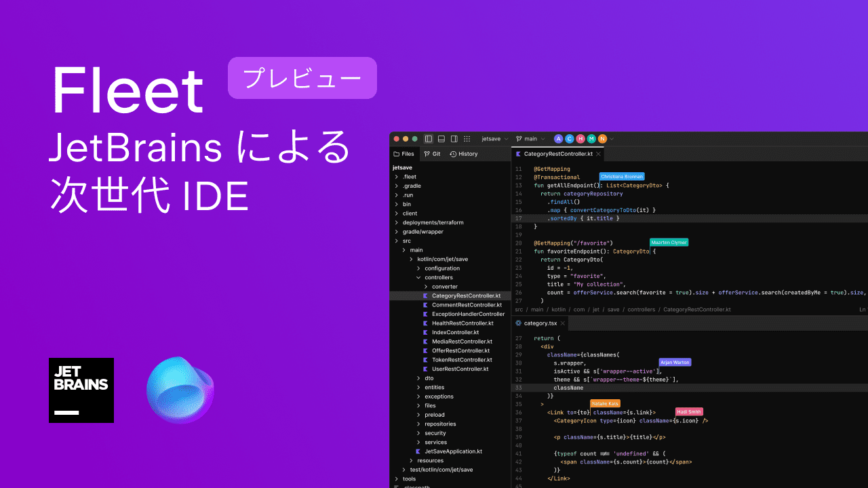Expand the repositories folder

pyautogui.click(x=419, y=424)
